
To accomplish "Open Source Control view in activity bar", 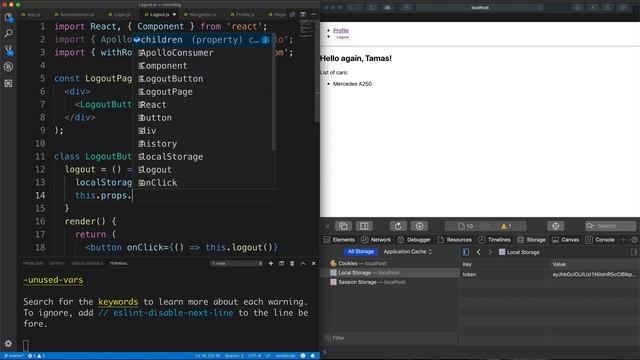I will (8, 50).
